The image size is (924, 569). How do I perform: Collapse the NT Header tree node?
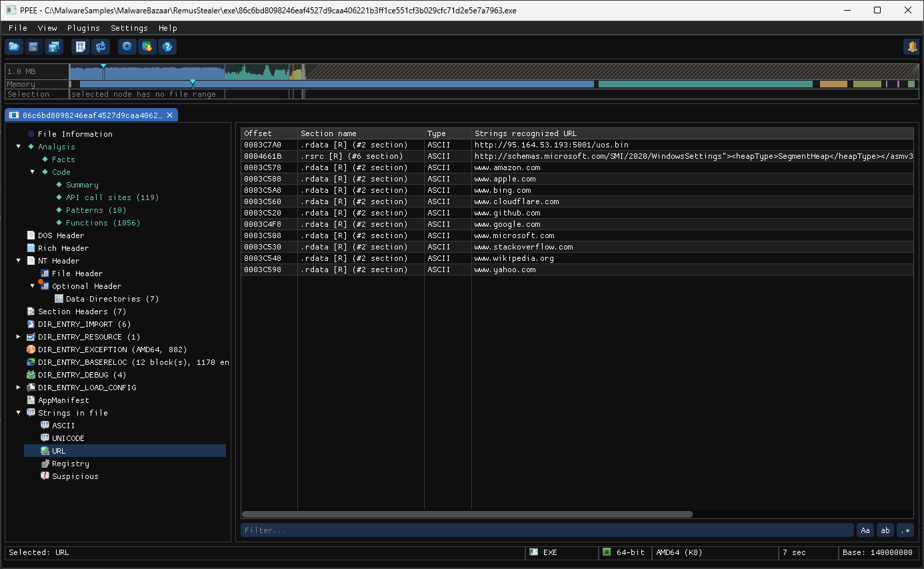19,261
